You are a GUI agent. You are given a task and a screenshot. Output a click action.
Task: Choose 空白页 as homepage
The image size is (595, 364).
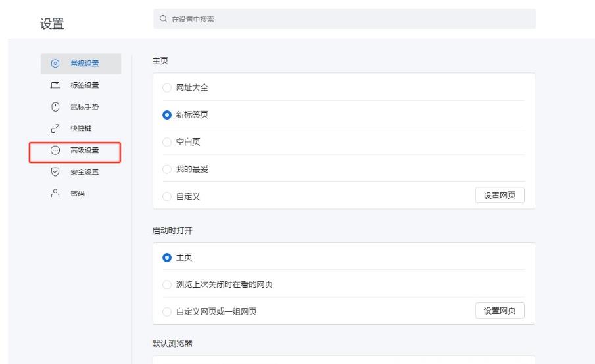coord(167,142)
